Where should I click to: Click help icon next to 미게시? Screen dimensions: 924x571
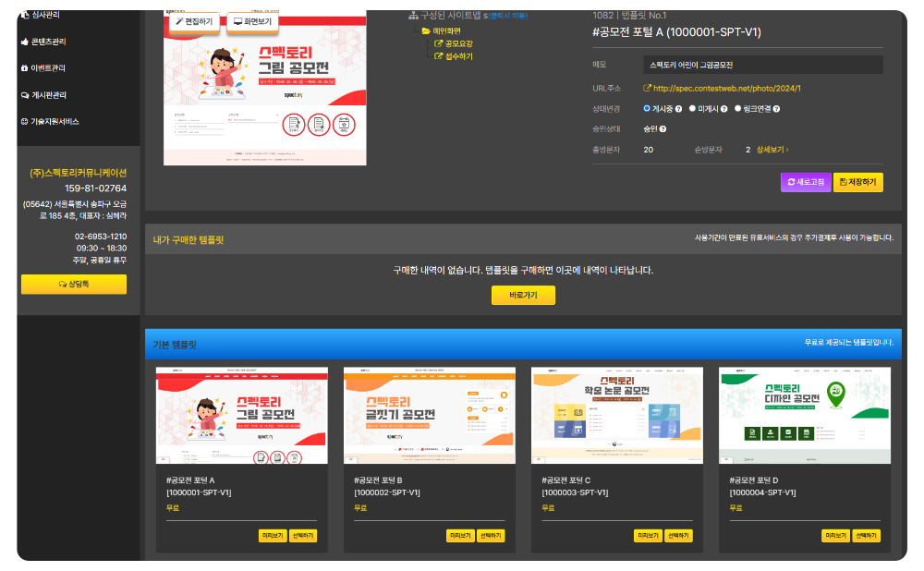(723, 109)
